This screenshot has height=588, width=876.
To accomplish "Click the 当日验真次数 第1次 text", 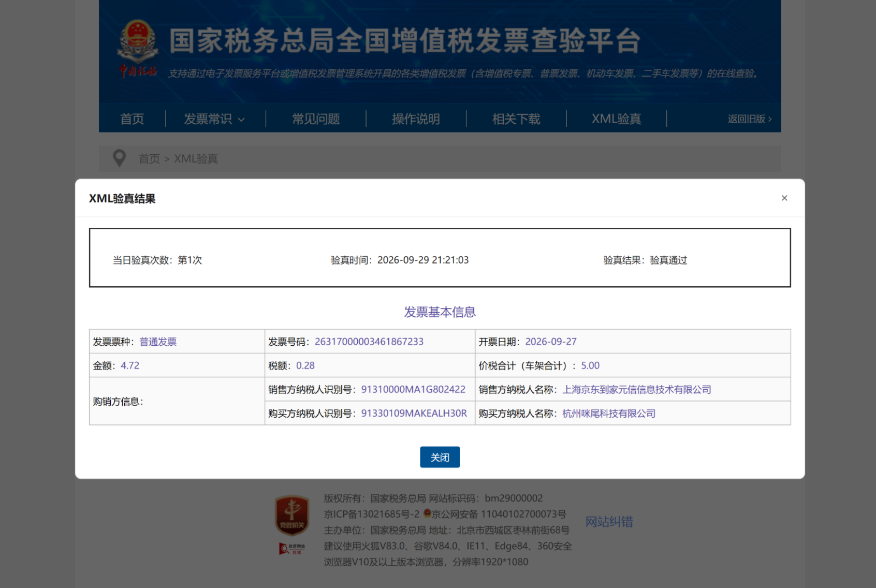I will [x=157, y=260].
